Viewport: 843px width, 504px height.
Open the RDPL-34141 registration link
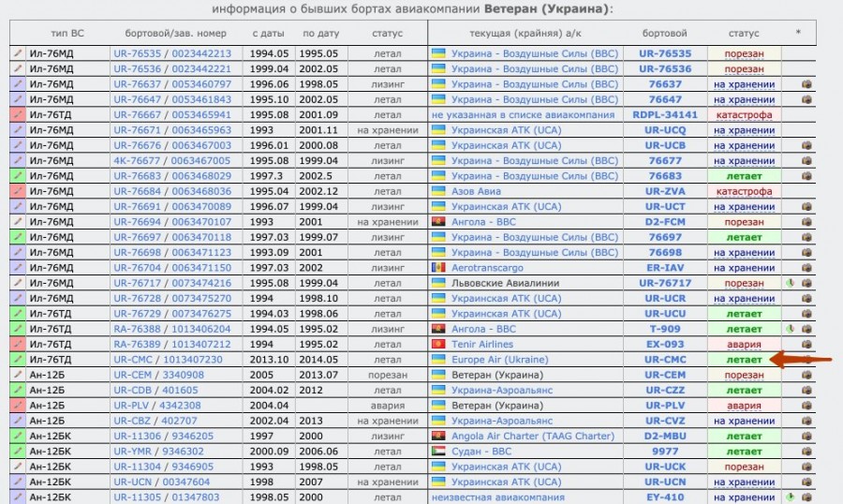pyautogui.click(x=665, y=114)
